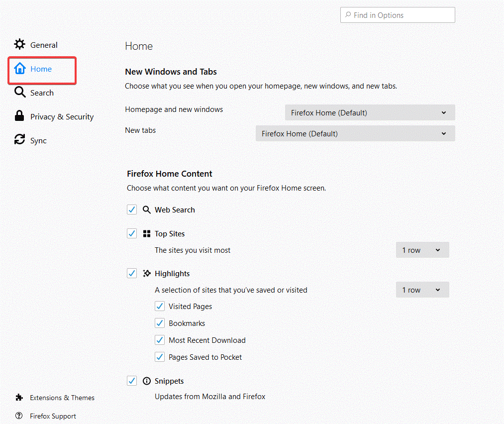Click the Privacy & Security lock icon
Screen dimensions: 504x424
(19, 116)
